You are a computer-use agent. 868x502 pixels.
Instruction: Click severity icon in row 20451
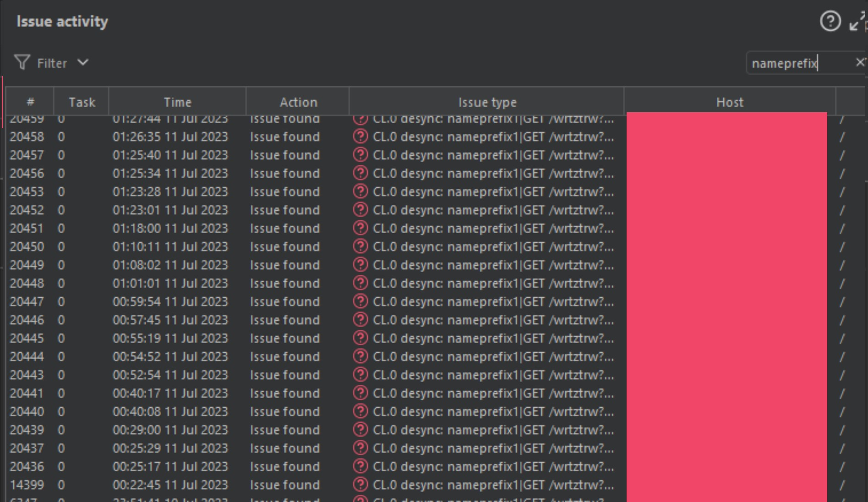[x=360, y=228]
